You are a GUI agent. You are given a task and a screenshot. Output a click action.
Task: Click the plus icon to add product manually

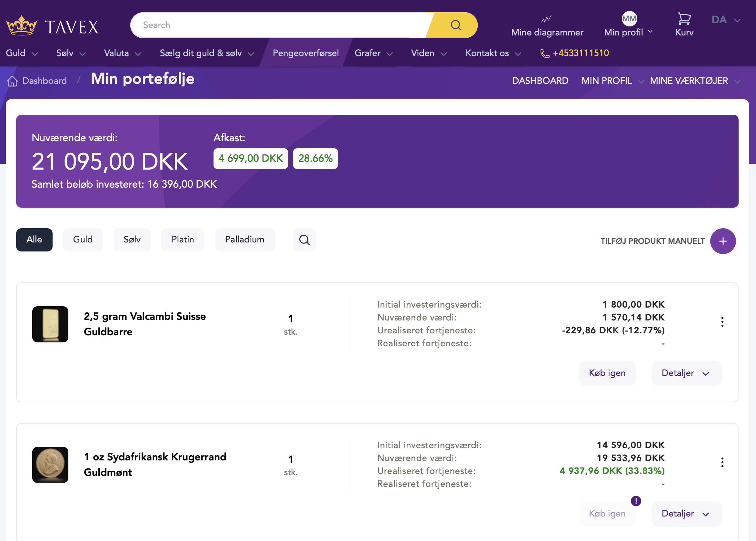723,241
